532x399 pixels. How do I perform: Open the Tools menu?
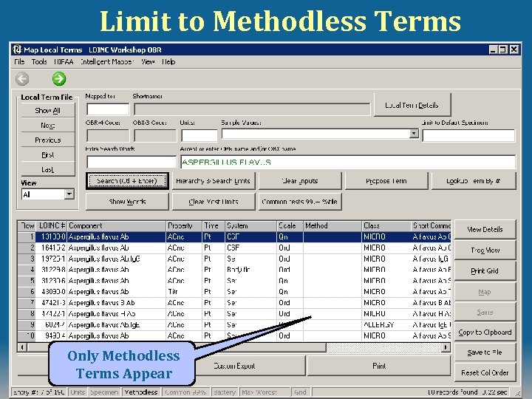coord(39,62)
